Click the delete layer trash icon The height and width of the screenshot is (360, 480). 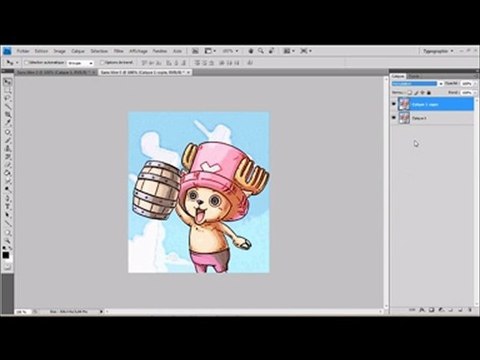(470, 310)
